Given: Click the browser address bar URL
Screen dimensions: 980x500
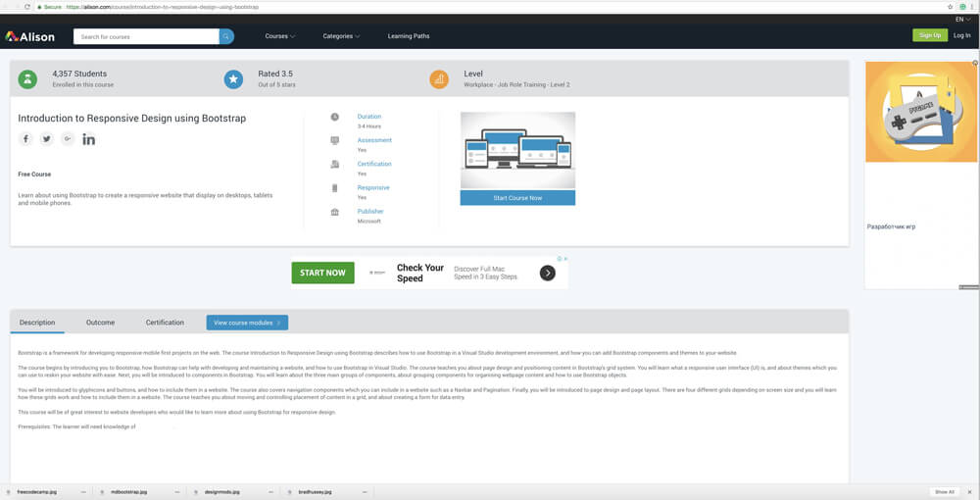Looking at the screenshot, I should (x=163, y=7).
